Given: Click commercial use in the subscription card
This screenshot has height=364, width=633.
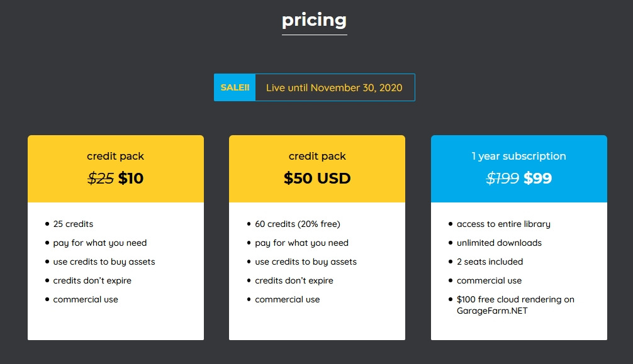Looking at the screenshot, I should tap(489, 281).
